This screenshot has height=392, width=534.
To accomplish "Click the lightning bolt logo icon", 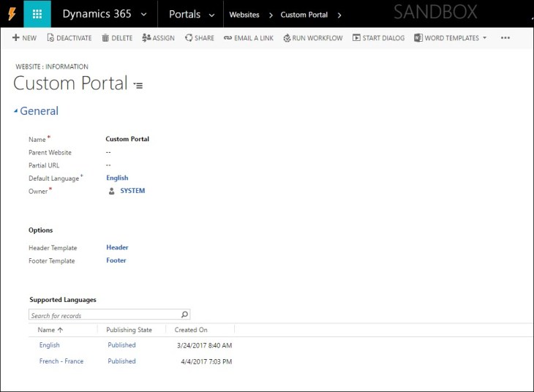I will point(11,14).
